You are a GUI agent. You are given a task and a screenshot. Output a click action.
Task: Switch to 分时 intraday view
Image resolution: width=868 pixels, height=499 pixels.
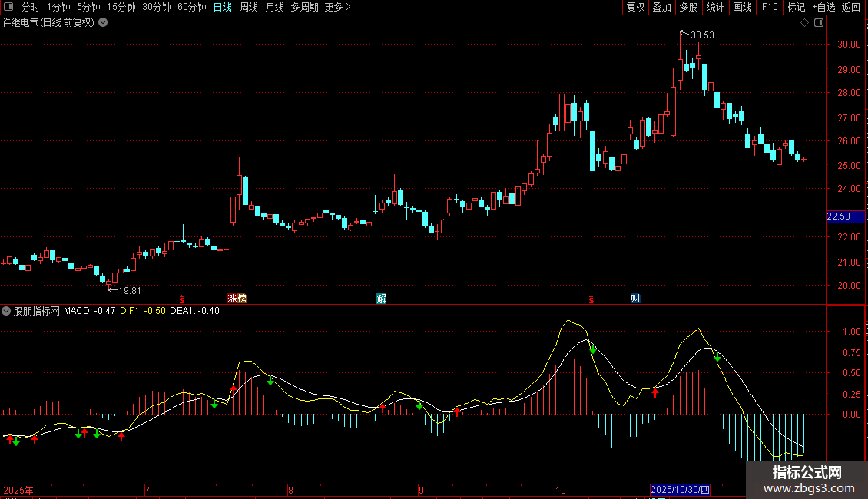(31, 7)
